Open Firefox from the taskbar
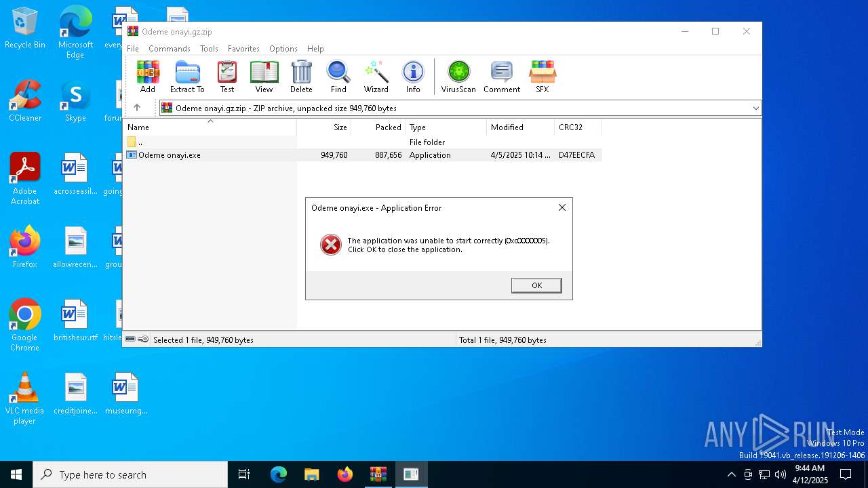The width and height of the screenshot is (868, 488). pos(345,474)
